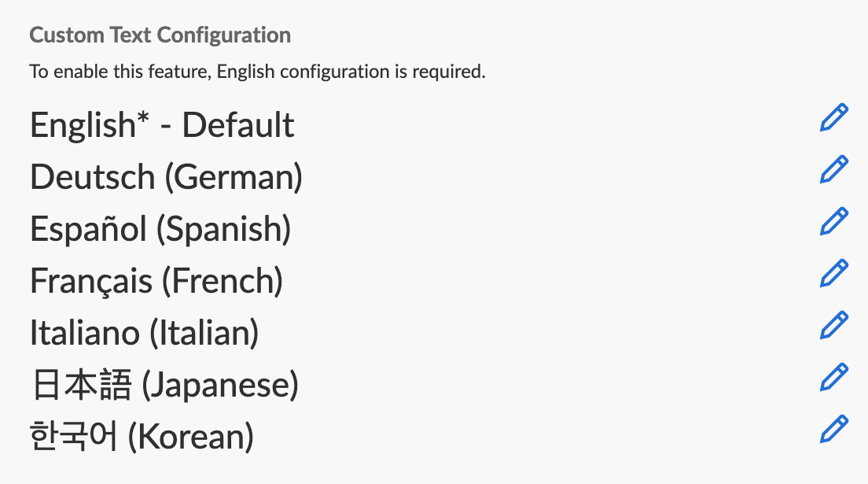This screenshot has height=484, width=868.
Task: Select the English* - Default language row
Action: (162, 125)
